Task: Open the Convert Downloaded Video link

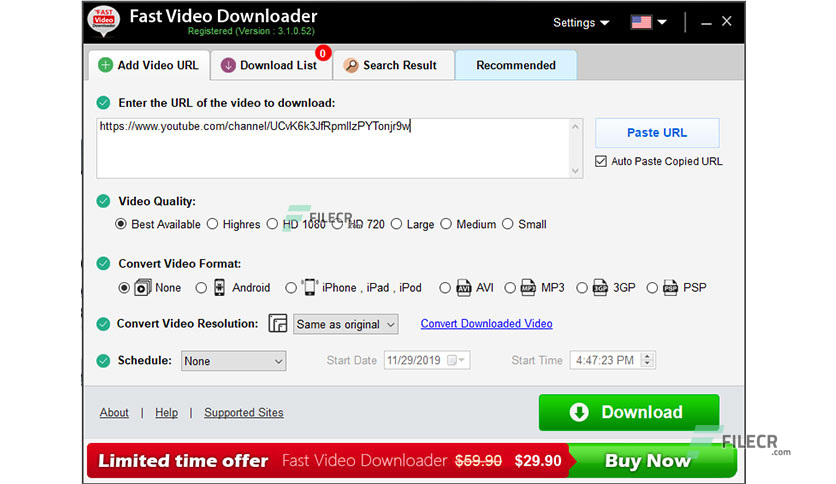Action: [486, 324]
